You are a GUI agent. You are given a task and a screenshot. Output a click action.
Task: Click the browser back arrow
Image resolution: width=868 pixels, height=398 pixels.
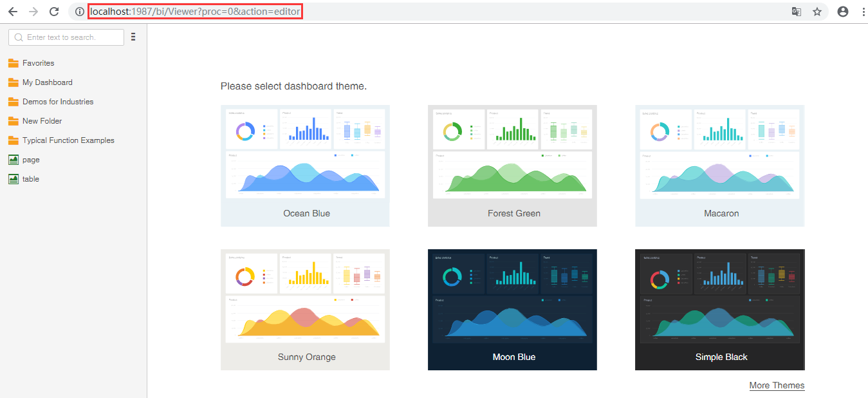pos(13,12)
